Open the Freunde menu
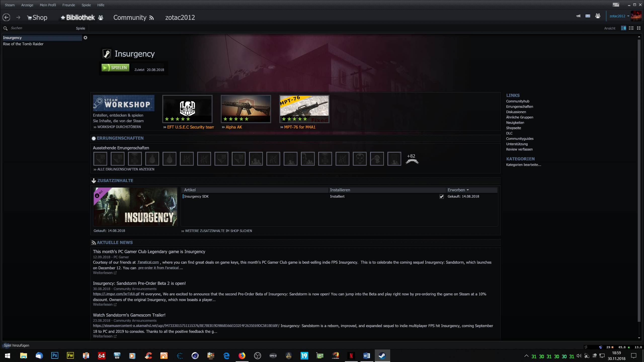This screenshot has height=362, width=644. tap(69, 5)
